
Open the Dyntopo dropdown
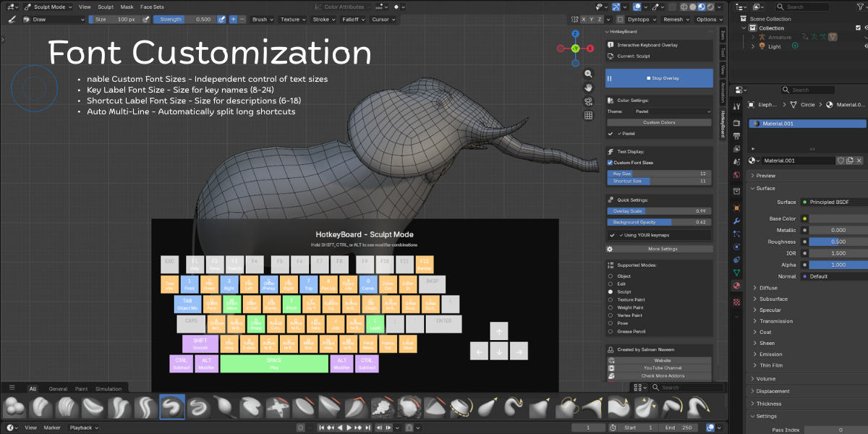[642, 20]
